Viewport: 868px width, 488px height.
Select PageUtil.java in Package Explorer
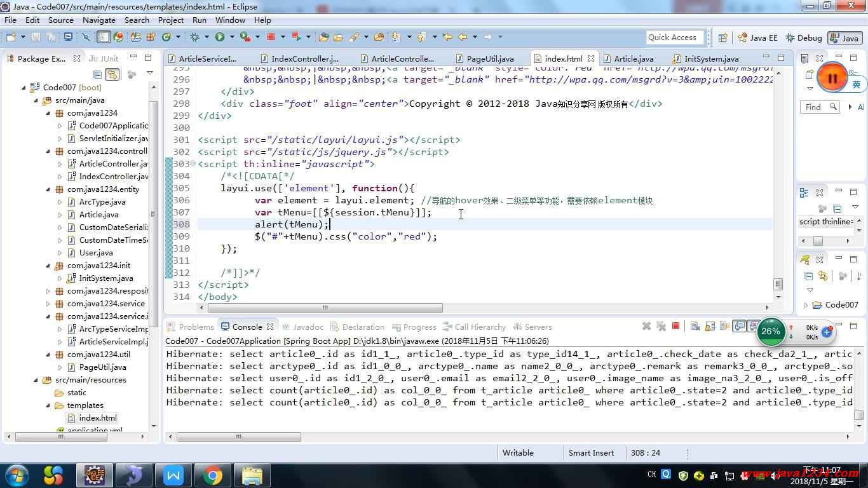click(x=96, y=367)
